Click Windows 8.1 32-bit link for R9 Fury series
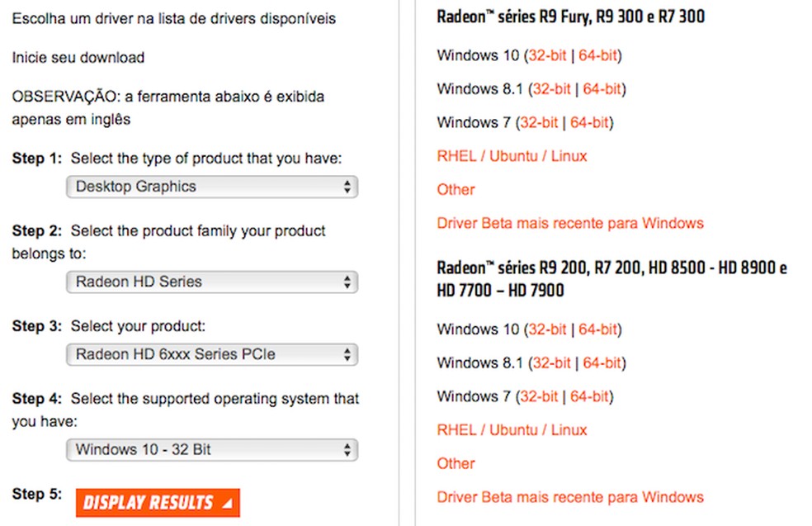 [552, 89]
